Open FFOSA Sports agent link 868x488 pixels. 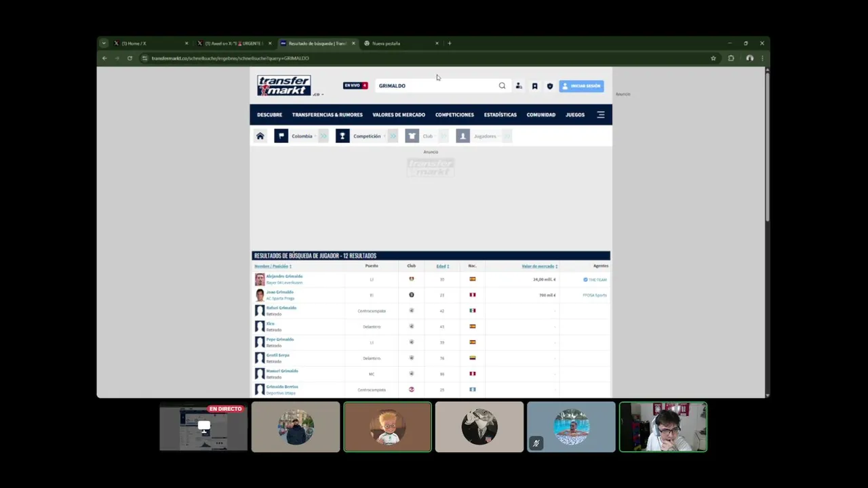(x=595, y=295)
